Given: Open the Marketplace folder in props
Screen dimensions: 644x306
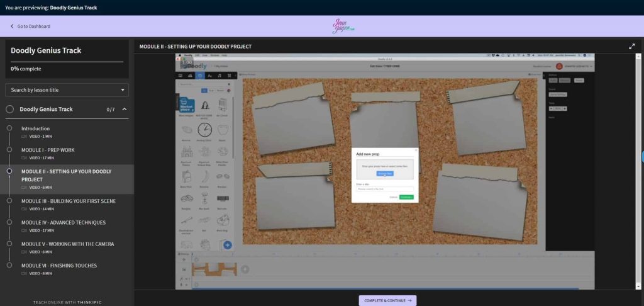Looking at the screenshot, I should (187, 105).
